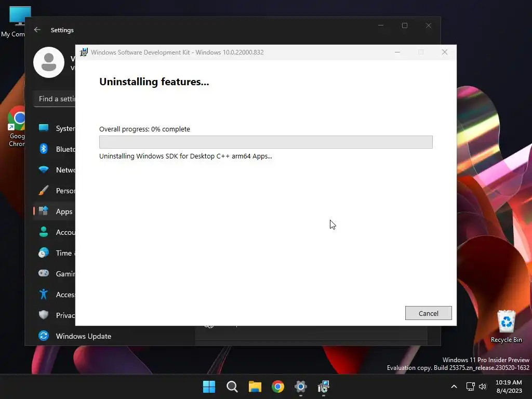Viewport: 532px width, 399px height.
Task: Open Privacy shield icon in sidebar
Action: 44,315
